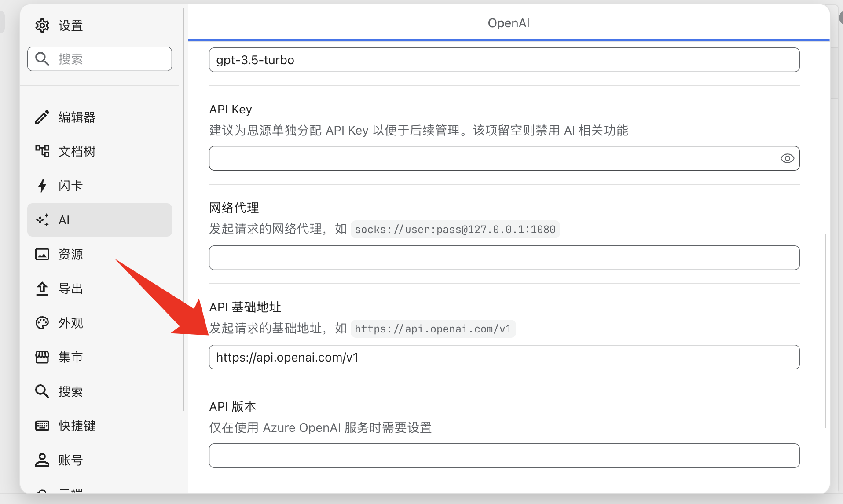Click the Export upload icon
This screenshot has width=843, height=504.
[x=42, y=289]
